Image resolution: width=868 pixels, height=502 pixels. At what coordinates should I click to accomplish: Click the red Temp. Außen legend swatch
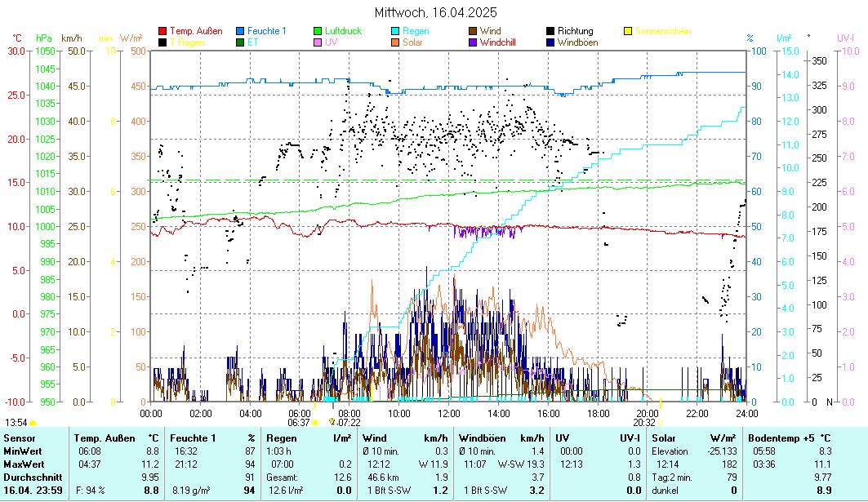pyautogui.click(x=162, y=31)
